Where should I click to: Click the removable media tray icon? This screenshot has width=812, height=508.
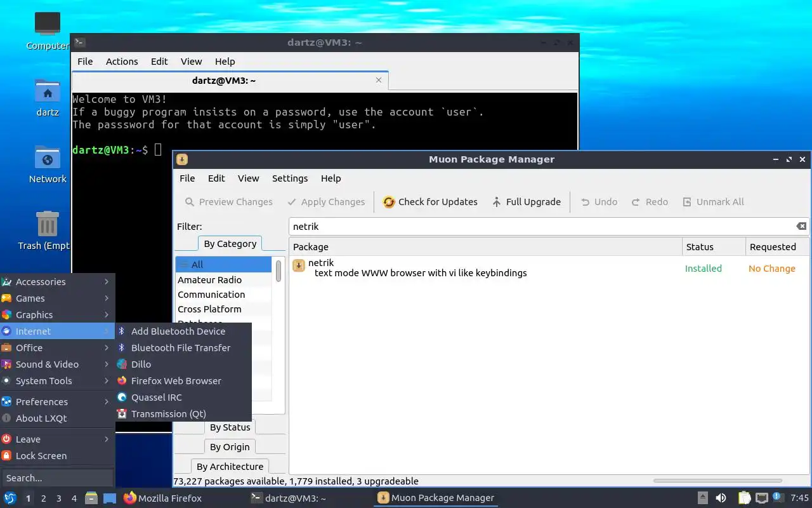[x=703, y=498]
